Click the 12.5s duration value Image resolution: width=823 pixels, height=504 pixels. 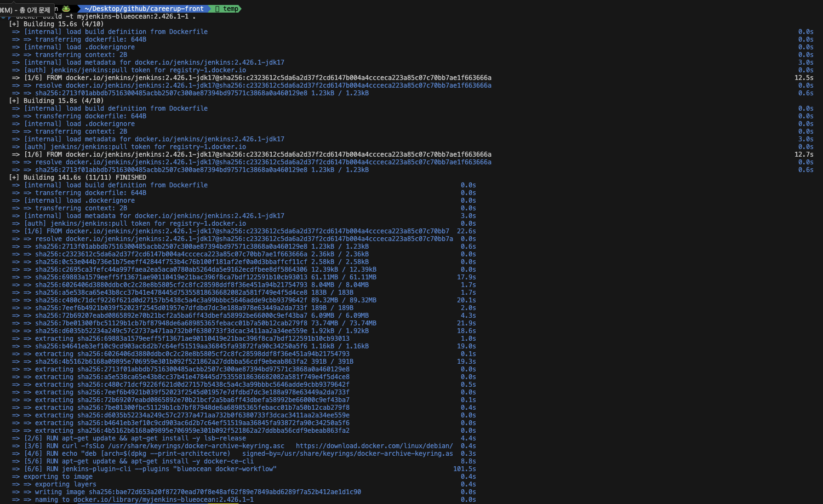click(804, 78)
